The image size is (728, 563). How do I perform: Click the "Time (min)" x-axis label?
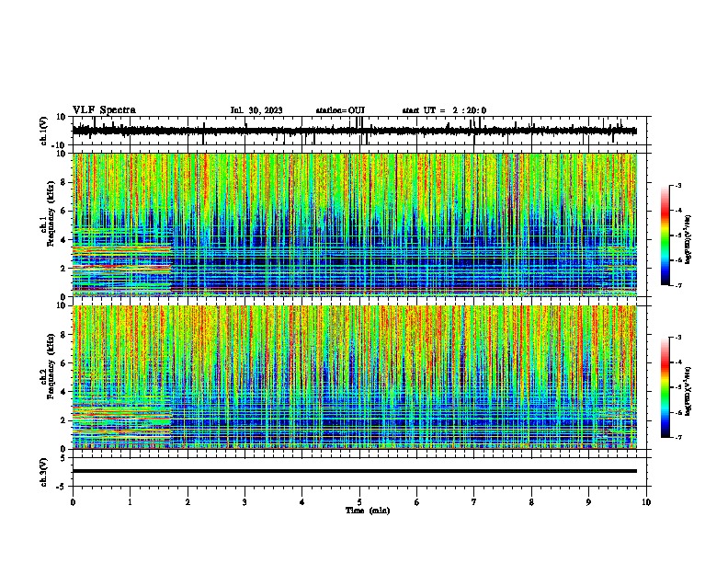click(x=368, y=511)
